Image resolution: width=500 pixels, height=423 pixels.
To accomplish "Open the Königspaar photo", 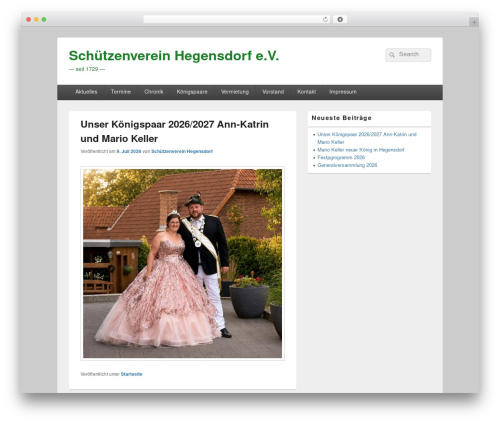I will click(182, 263).
